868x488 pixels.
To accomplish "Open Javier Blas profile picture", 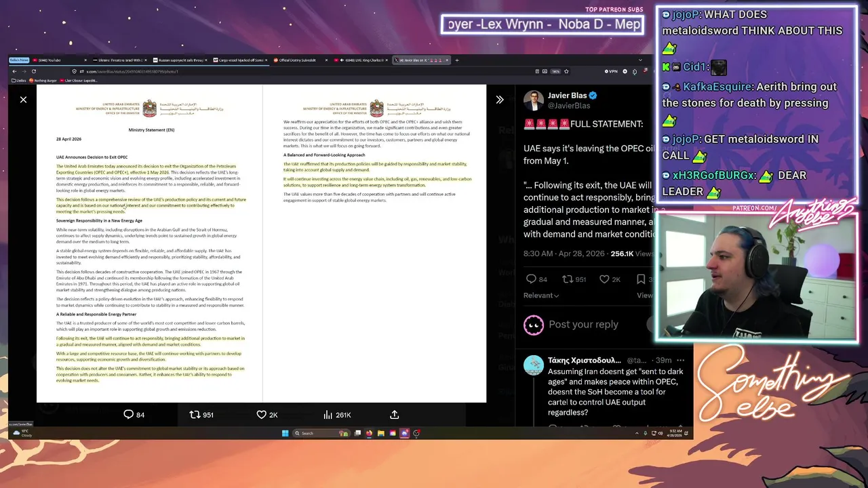I will (x=534, y=100).
